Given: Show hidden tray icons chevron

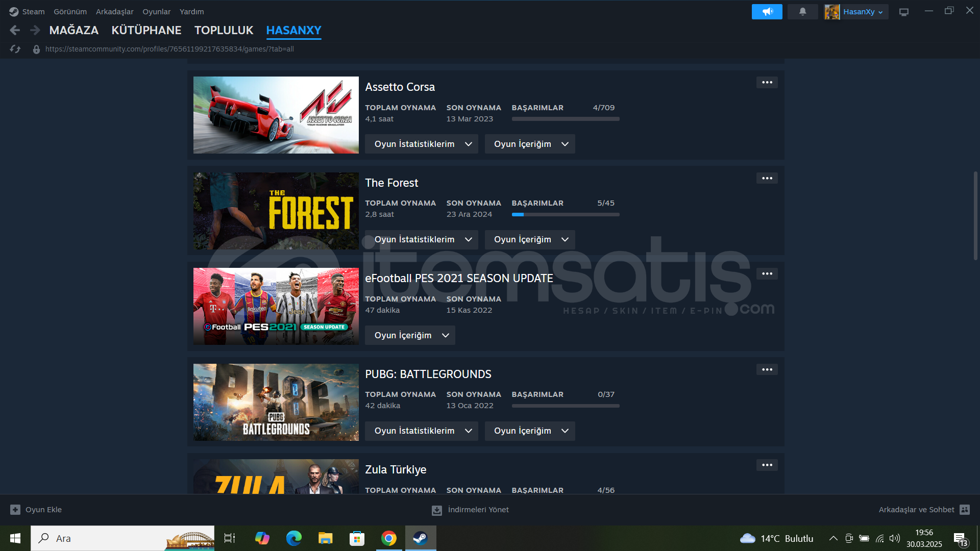Looking at the screenshot, I should tap(833, 538).
